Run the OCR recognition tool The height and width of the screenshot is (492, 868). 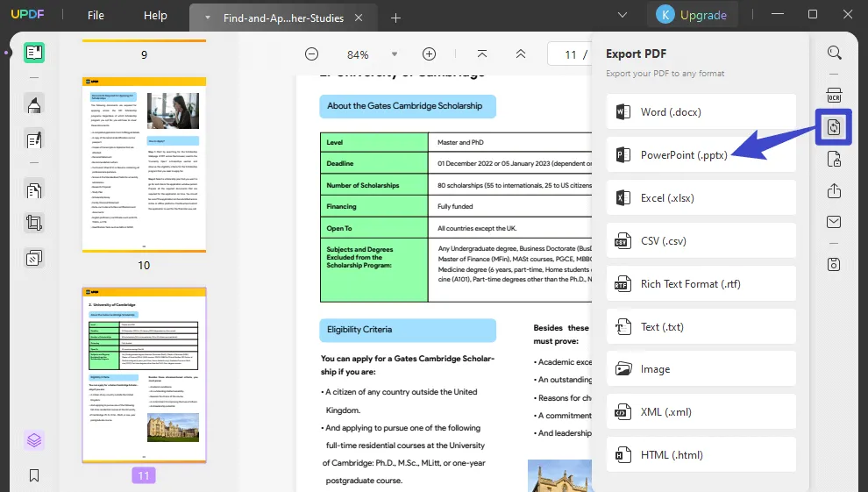click(834, 95)
